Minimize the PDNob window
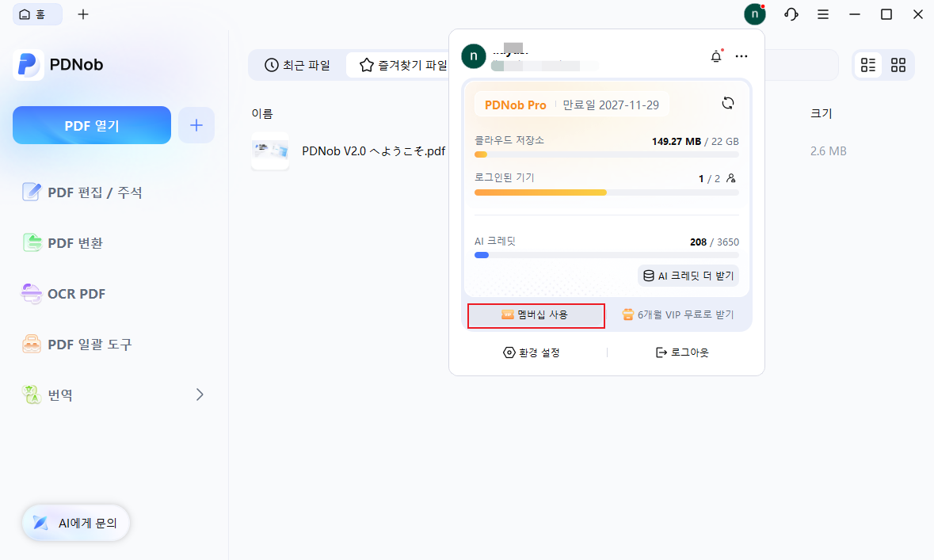The image size is (934, 560). [855, 14]
